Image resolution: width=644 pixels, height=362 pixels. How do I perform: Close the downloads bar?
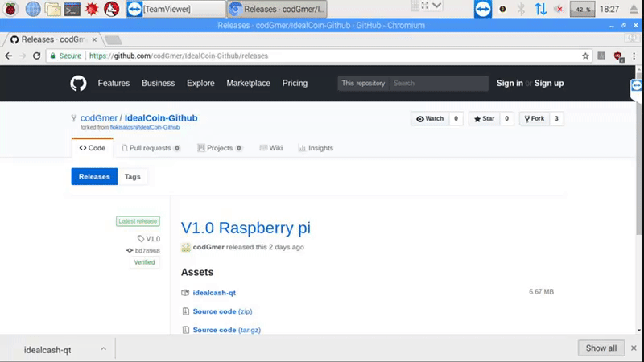pyautogui.click(x=634, y=348)
